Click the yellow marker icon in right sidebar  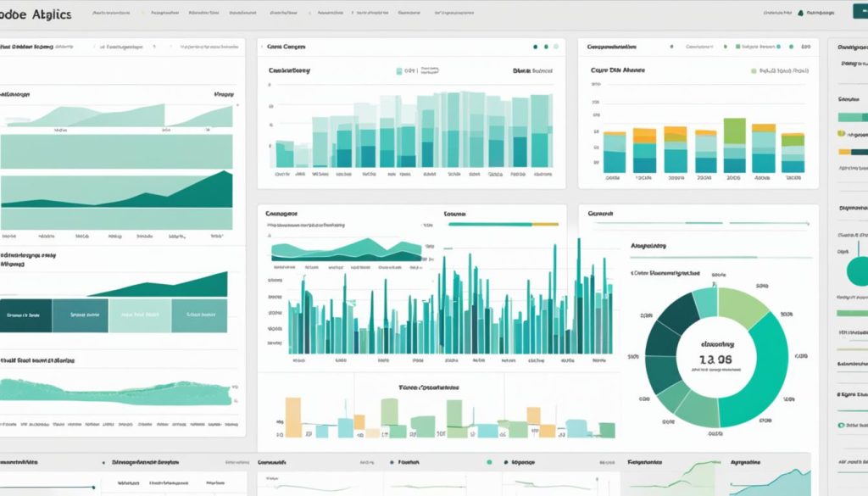842,133
